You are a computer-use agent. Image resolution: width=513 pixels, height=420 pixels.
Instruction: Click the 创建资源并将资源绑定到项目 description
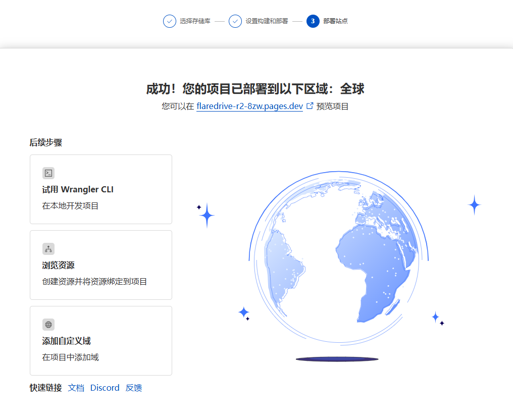[94, 282]
